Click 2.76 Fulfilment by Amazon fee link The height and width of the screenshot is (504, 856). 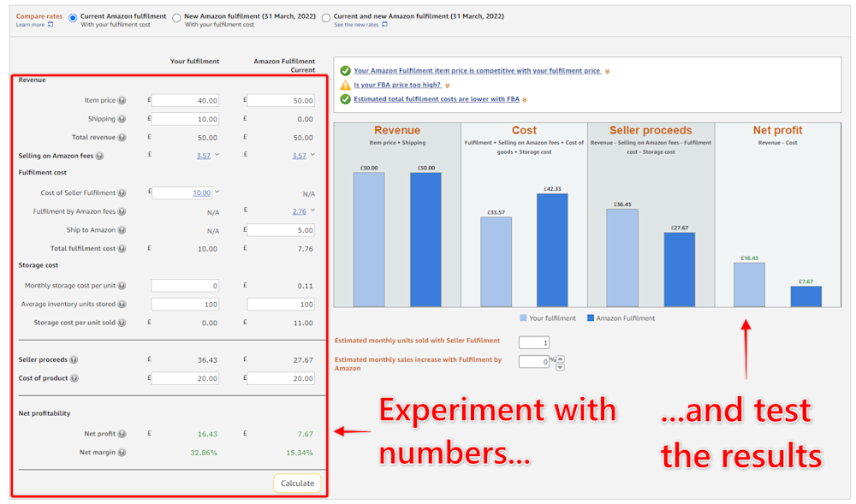299,211
